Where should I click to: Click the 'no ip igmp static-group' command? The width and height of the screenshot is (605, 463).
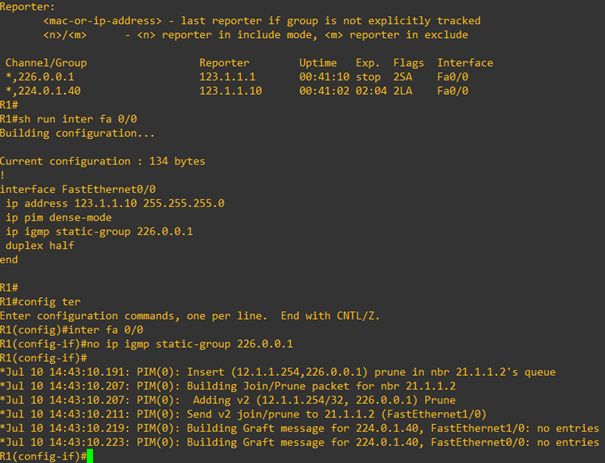tap(146, 344)
